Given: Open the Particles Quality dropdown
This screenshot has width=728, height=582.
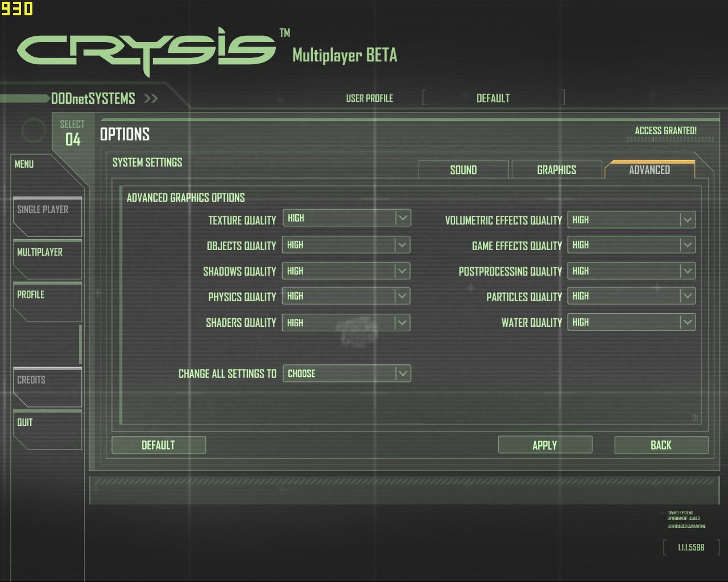Looking at the screenshot, I should [631, 296].
